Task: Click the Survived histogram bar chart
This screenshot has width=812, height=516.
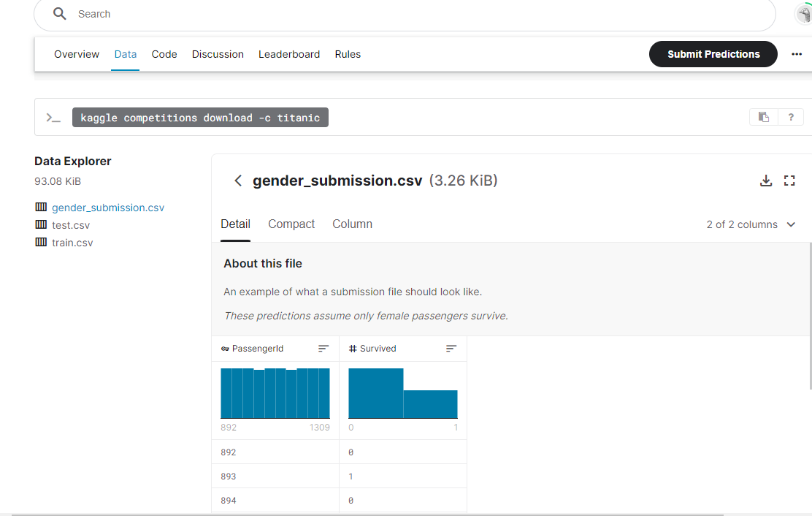Action: [x=403, y=393]
